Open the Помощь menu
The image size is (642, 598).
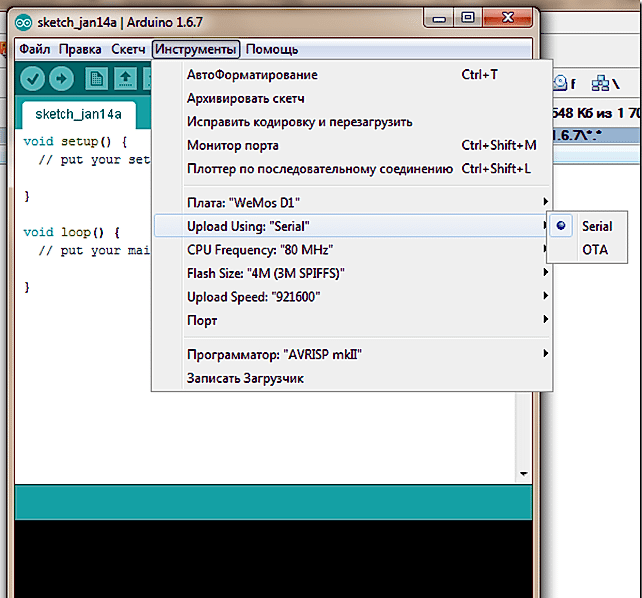[271, 49]
